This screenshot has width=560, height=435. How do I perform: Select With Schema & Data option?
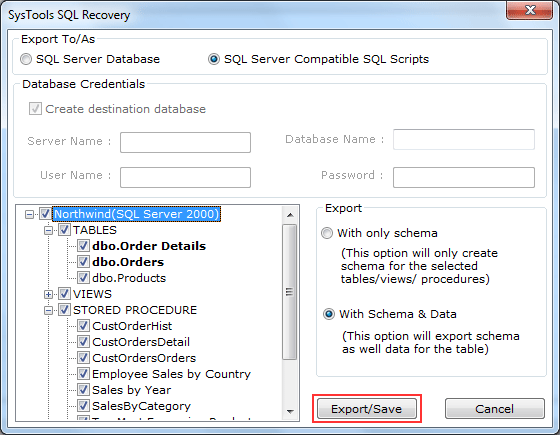click(329, 314)
